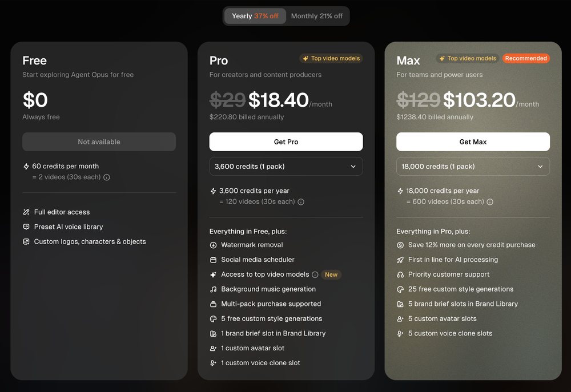Click Top video models badge on Pro plan
Image resolution: width=571 pixels, height=392 pixels.
(331, 58)
